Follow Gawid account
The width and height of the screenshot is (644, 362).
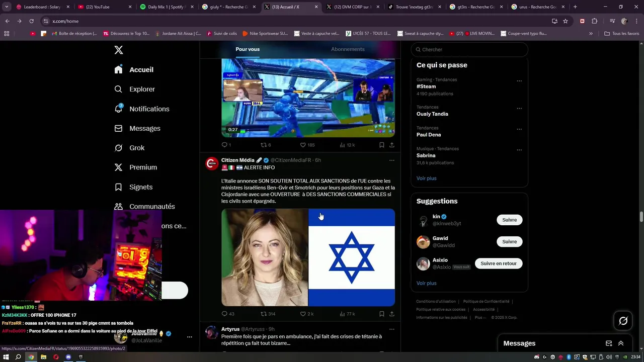[x=509, y=241]
